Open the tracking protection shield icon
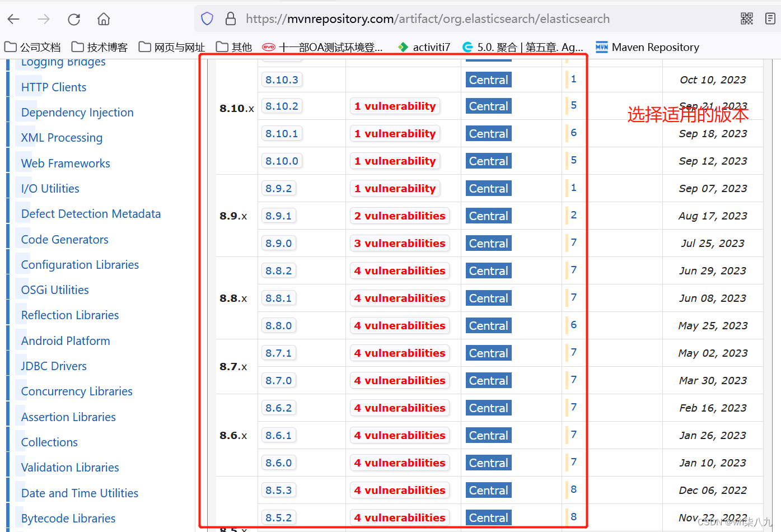Image resolution: width=781 pixels, height=532 pixels. point(207,19)
